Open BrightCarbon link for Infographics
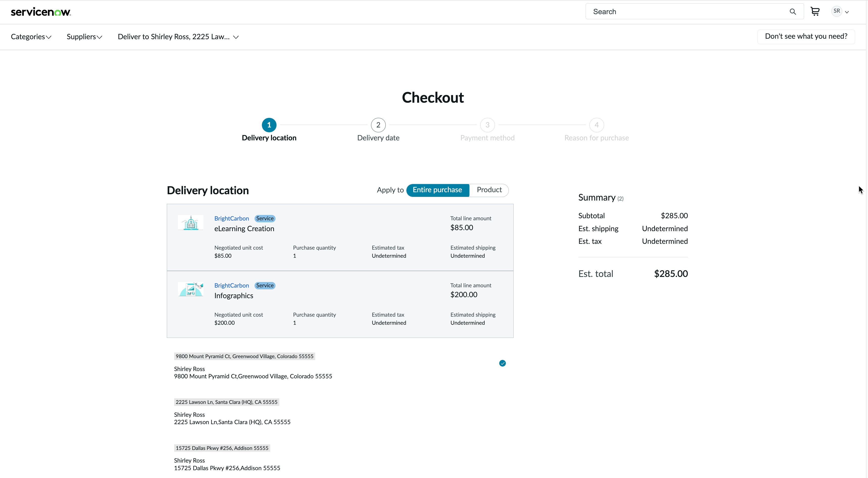Image resolution: width=868 pixels, height=478 pixels. pyautogui.click(x=232, y=286)
